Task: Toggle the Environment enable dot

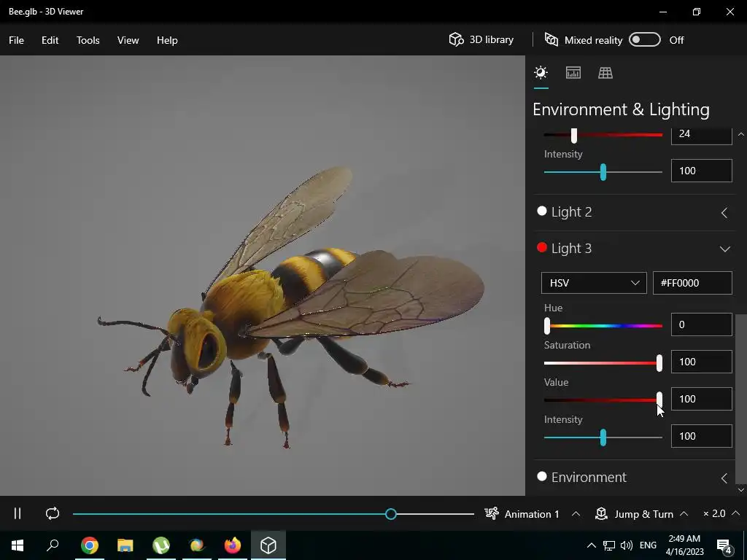Action: click(x=542, y=477)
